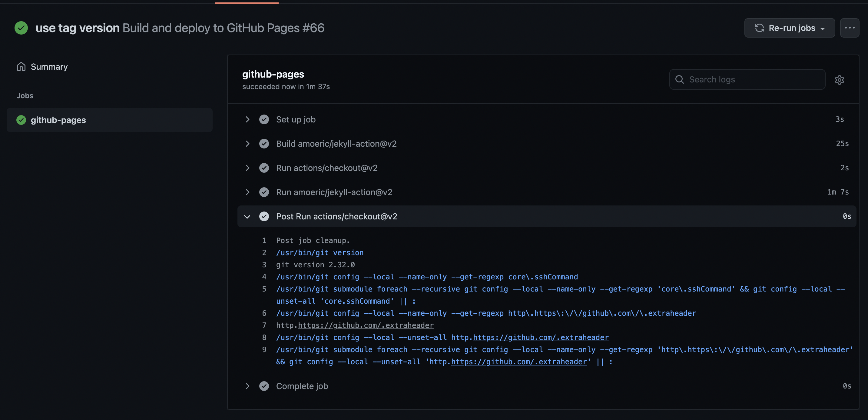Click the green workflow success check icon
This screenshot has width=868, height=420.
(x=21, y=28)
